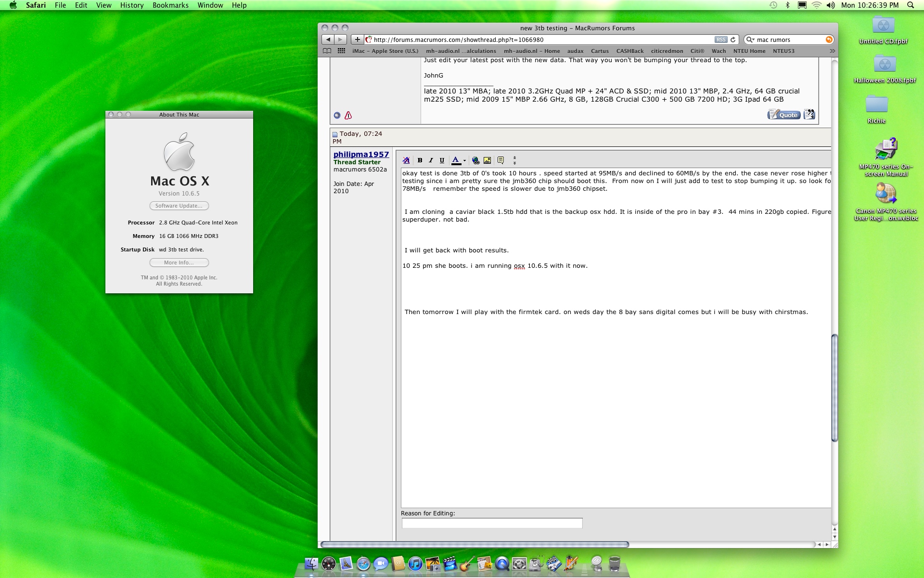Open Finder from the Dock
Image resolution: width=924 pixels, height=578 pixels.
point(311,564)
